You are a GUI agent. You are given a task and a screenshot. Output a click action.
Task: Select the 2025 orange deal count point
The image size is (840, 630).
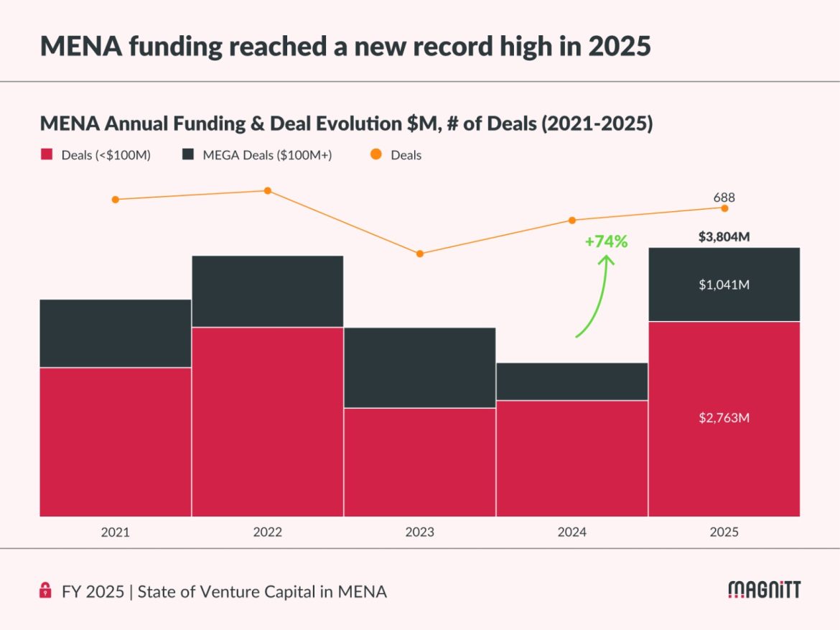pos(724,208)
